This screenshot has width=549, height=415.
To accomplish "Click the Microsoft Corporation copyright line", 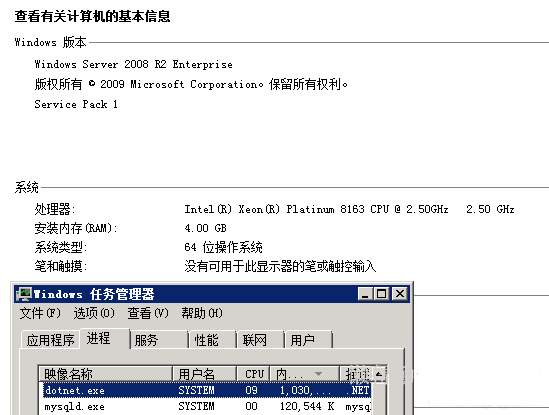I will tap(191, 84).
